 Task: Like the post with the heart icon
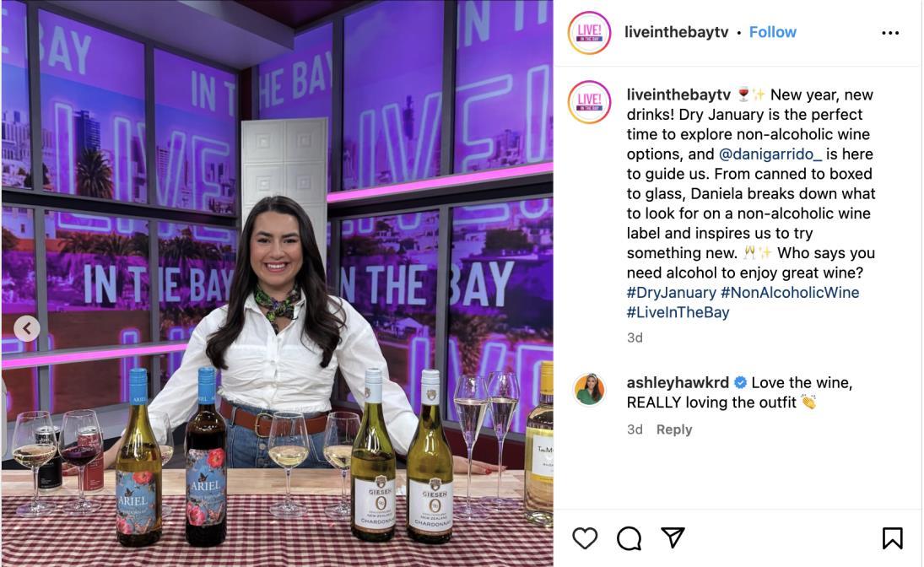(x=585, y=538)
